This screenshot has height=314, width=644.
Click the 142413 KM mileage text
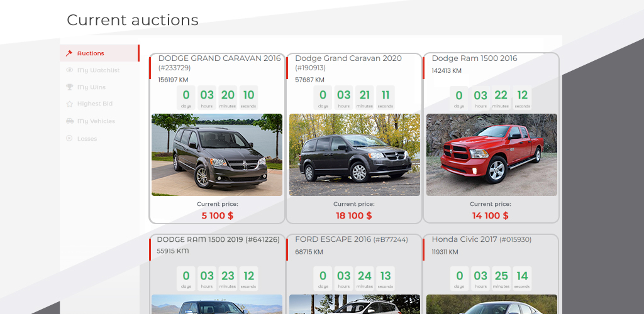(x=447, y=71)
